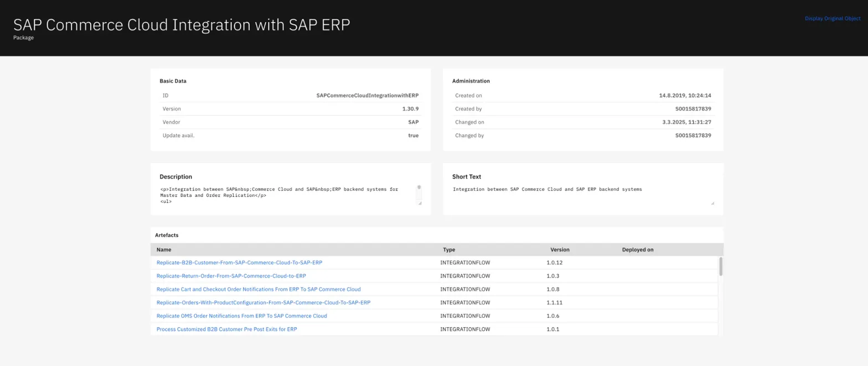Click the Description box resize handle
This screenshot has height=366, width=868.
(x=420, y=203)
